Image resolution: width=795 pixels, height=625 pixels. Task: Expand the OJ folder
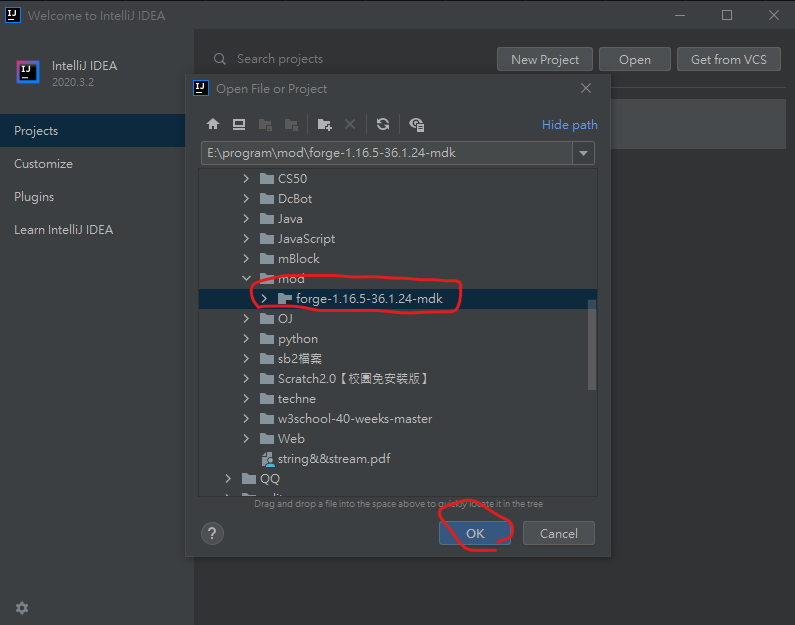pyautogui.click(x=246, y=318)
